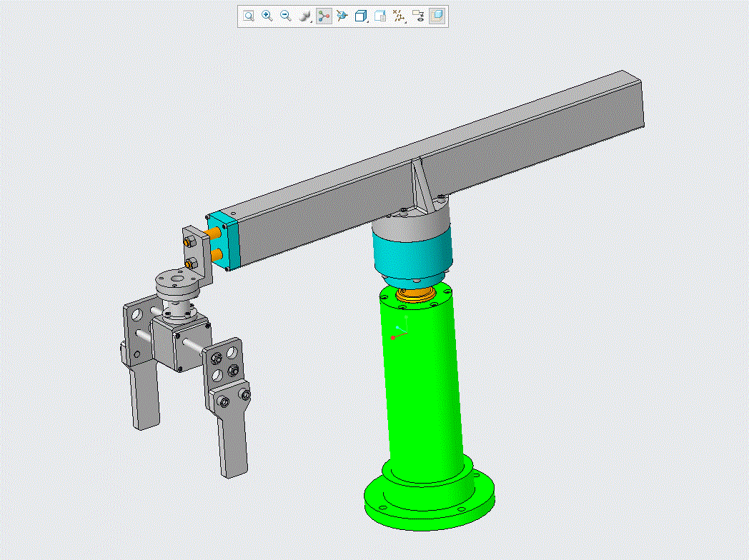
Task: Toggle the Spin Center display
Action: 324,16
